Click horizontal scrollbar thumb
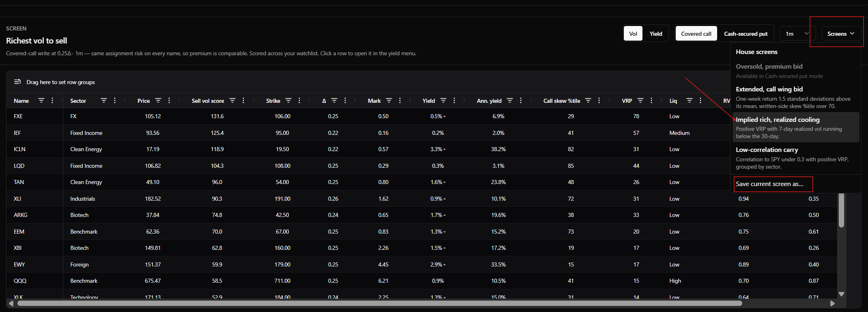 pyautogui.click(x=380, y=303)
